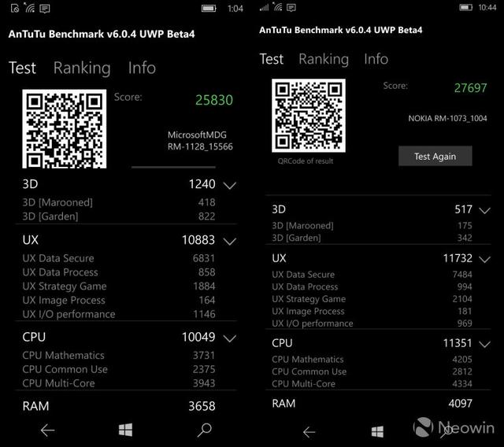Tap 3D [Garden] row scoring 342

[x=372, y=238]
